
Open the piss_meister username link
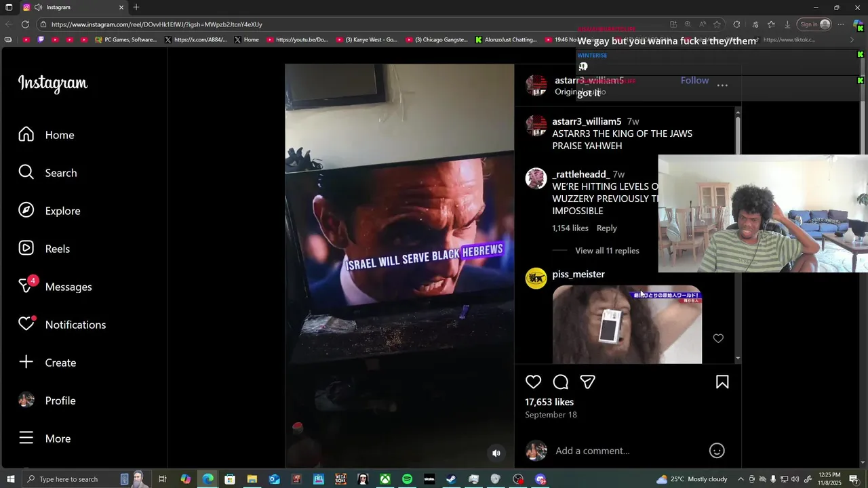(578, 274)
